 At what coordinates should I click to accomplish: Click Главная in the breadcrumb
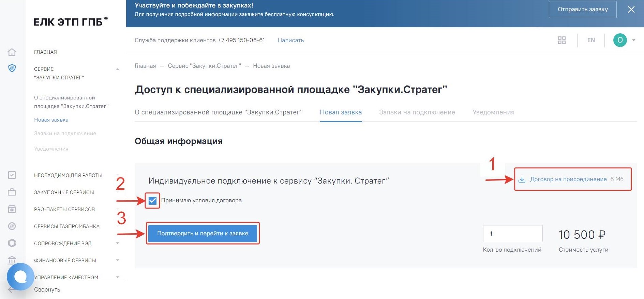[x=145, y=66]
